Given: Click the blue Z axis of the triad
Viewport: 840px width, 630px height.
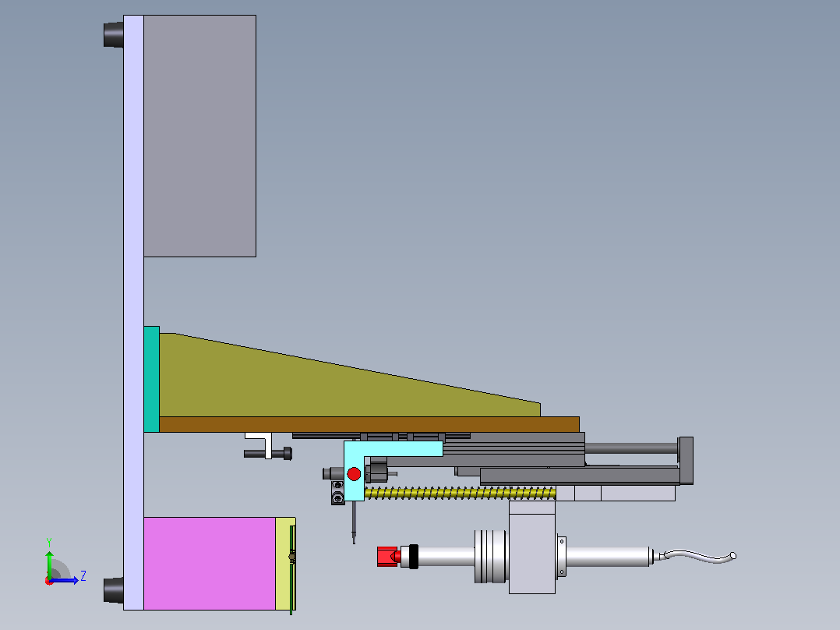Looking at the screenshot, I should tap(64, 580).
